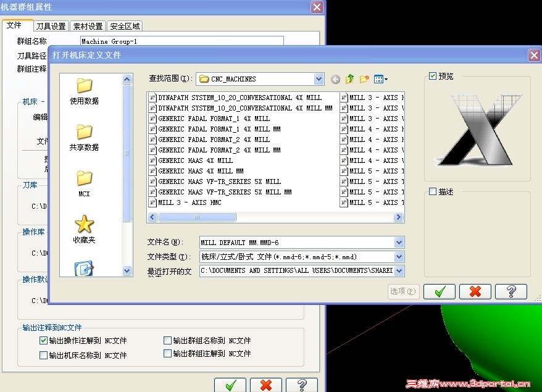
Task: Open the 共享数据 folder shortcut
Action: coord(84,138)
